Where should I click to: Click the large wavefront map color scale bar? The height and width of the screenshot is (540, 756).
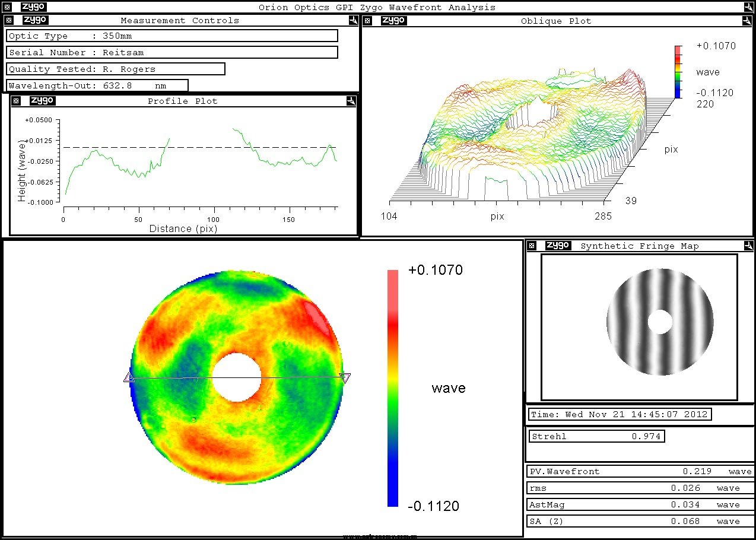tap(392, 388)
